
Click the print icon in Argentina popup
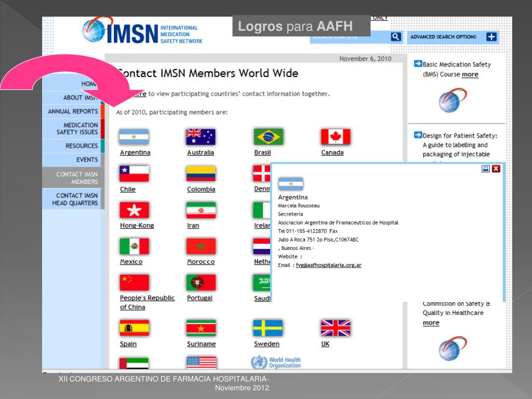pos(486,169)
